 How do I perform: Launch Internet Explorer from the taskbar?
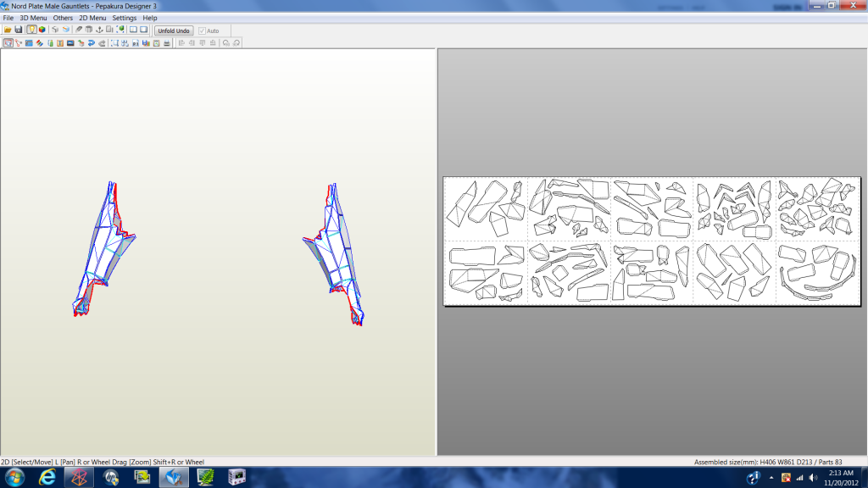[47, 477]
